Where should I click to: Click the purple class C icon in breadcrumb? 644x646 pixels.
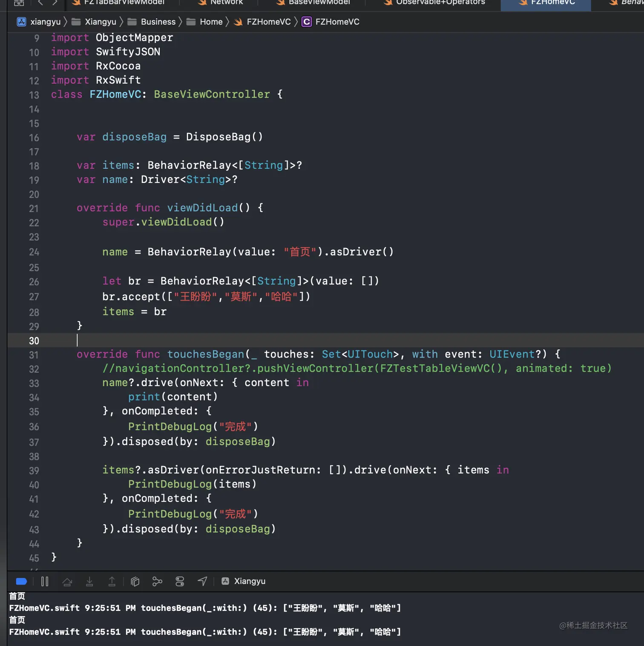pos(307,22)
